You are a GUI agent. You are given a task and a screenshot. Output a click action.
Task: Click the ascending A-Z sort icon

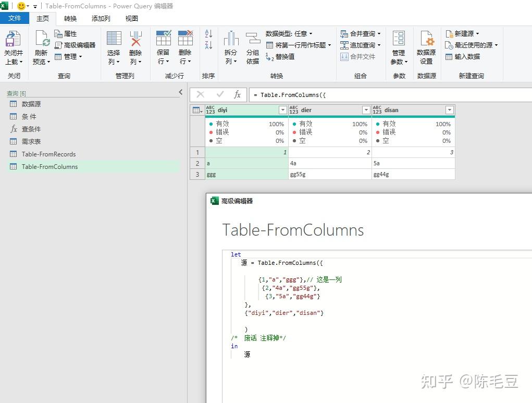point(208,33)
